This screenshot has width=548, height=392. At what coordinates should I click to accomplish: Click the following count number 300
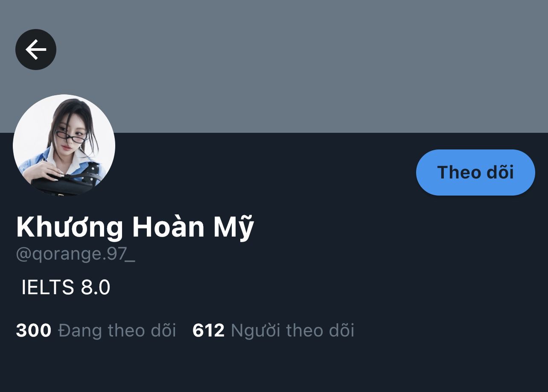(33, 331)
